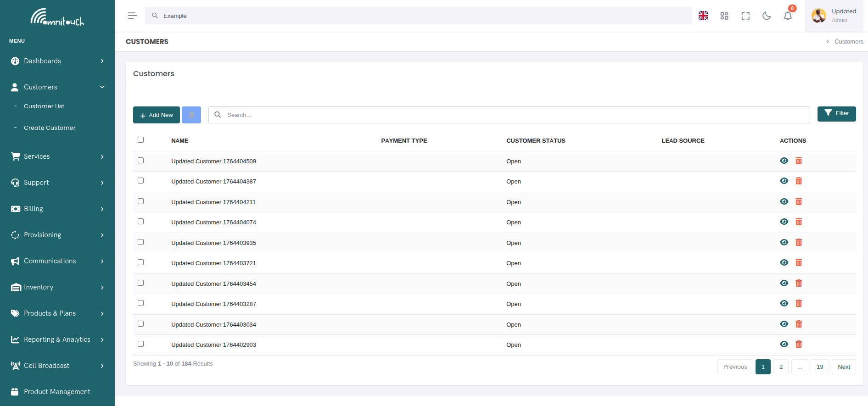Click the hamburger menu toggle icon

[x=132, y=16]
